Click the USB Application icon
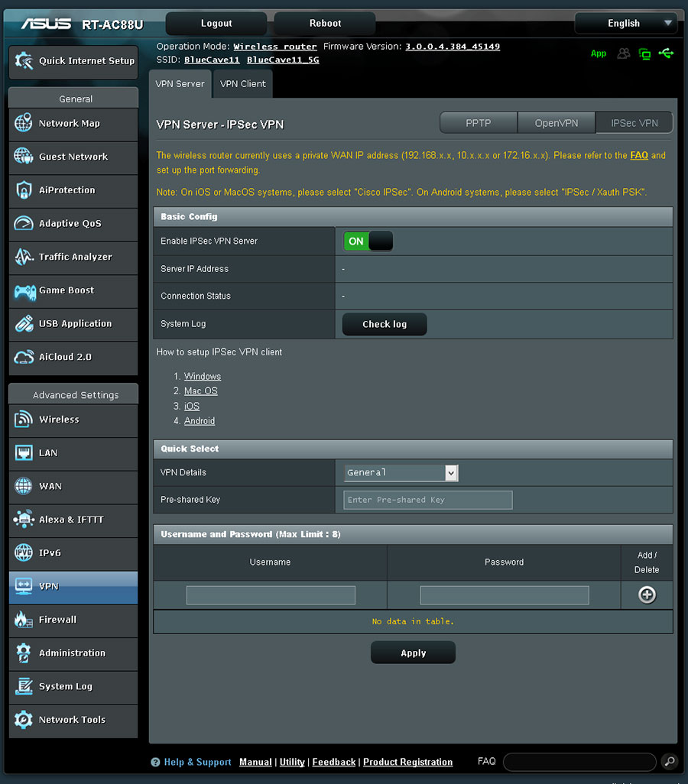Viewport: 688px width, 784px height. 24,323
